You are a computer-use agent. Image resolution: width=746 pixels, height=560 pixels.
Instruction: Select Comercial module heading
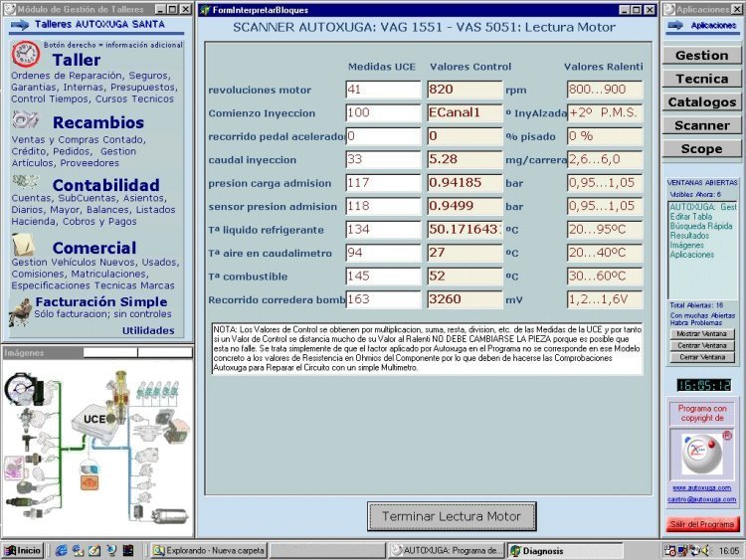(94, 248)
